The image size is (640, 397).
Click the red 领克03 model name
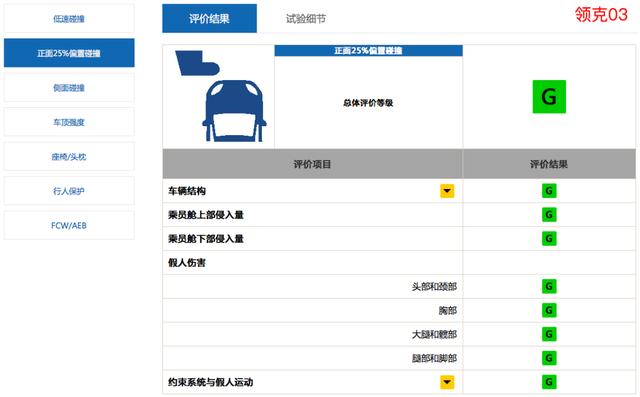601,15
